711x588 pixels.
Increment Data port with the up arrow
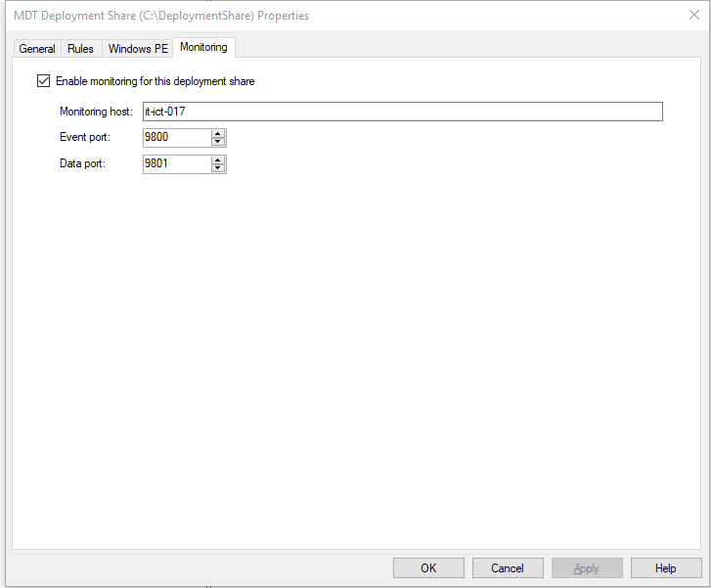click(218, 160)
